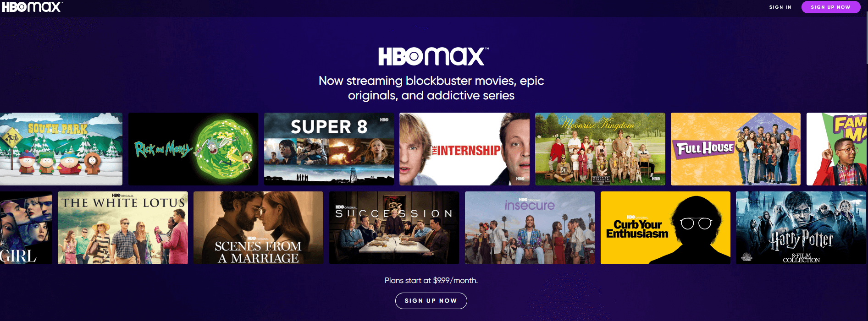The image size is (868, 321).
Task: Open the Gossip Girl partial tile
Action: pos(26,228)
